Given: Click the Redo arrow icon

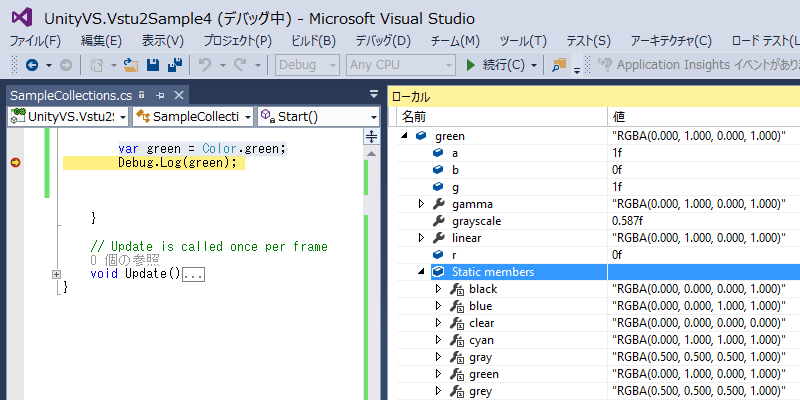Looking at the screenshot, I should click(240, 65).
